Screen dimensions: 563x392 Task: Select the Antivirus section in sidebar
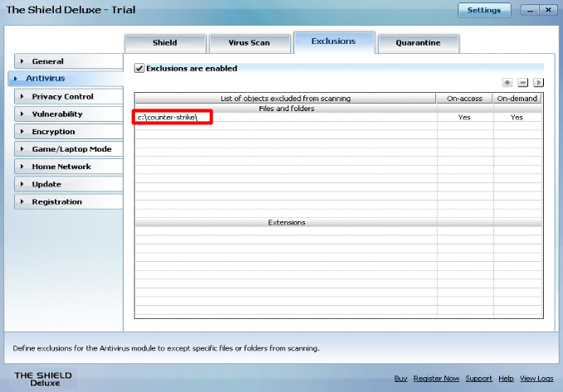point(66,78)
